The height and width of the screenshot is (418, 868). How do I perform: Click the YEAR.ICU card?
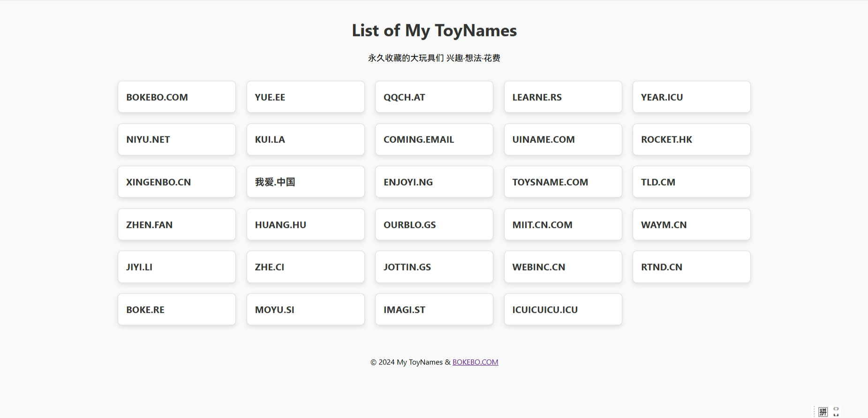[691, 97]
